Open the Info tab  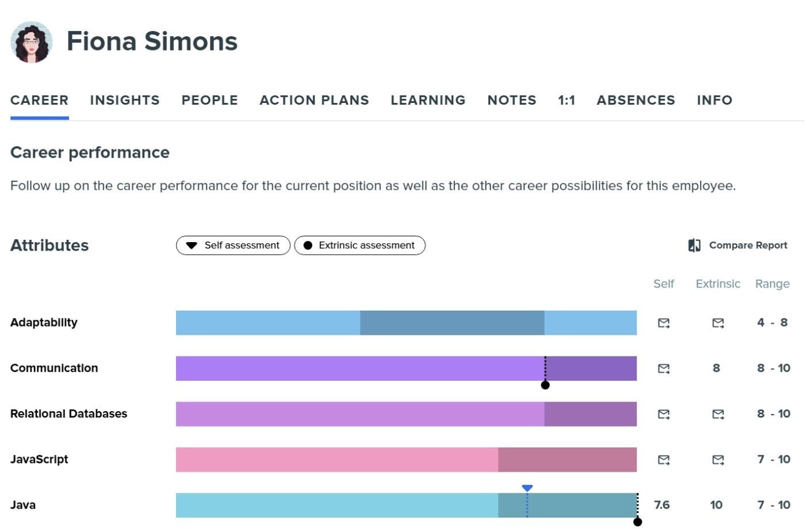pos(714,100)
